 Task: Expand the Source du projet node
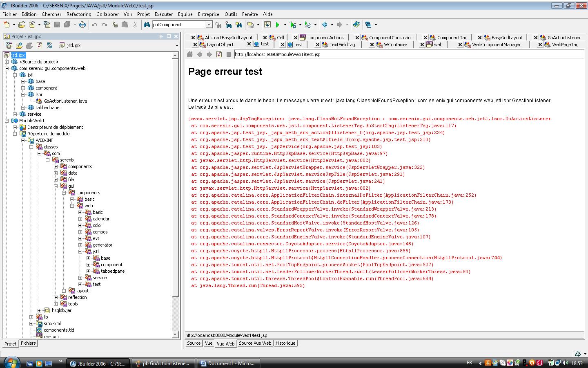coord(7,62)
